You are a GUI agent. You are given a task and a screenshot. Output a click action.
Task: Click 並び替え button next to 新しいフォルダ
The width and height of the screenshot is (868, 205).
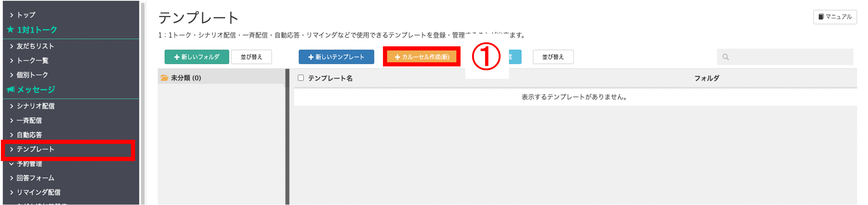[251, 57]
